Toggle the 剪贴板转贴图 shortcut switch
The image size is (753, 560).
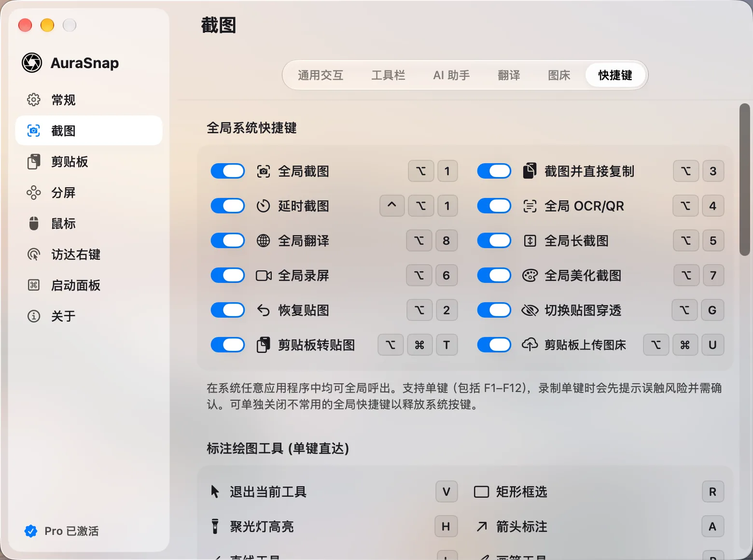(228, 345)
